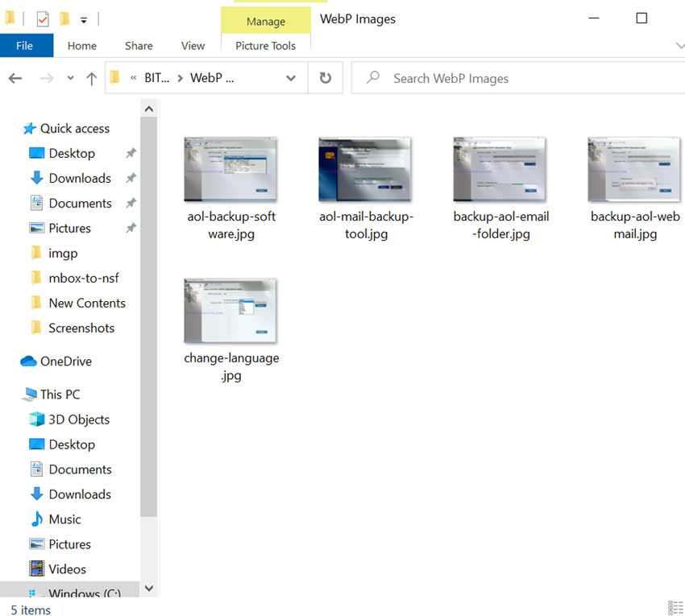
Task: Select the backup-aol-webmail.jpg thumbnail
Action: [634, 169]
